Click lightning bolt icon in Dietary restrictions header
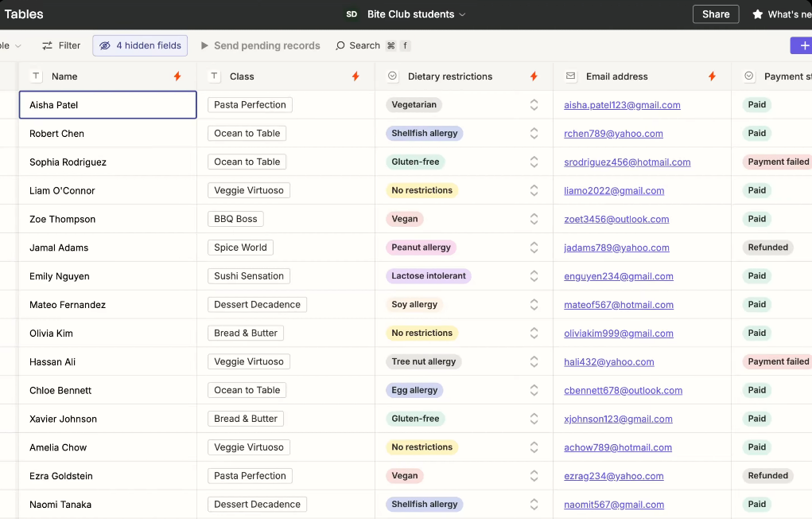This screenshot has width=812, height=519. [534, 76]
